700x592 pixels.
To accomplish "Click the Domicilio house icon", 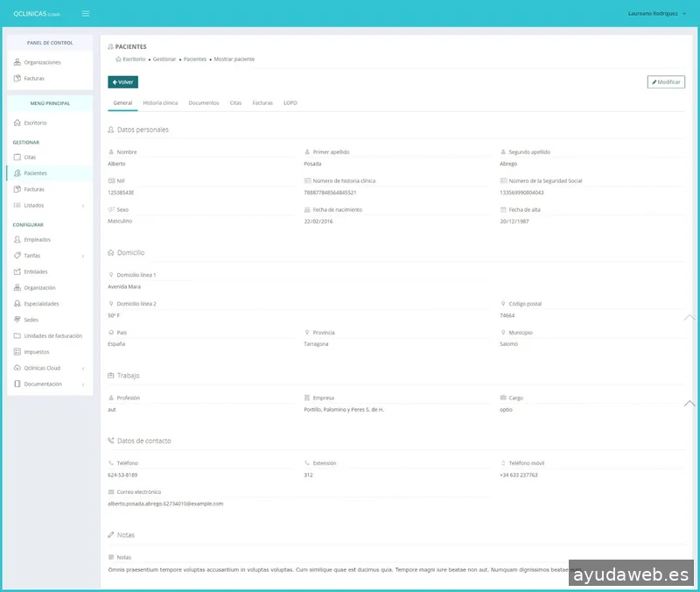I will pyautogui.click(x=111, y=252).
